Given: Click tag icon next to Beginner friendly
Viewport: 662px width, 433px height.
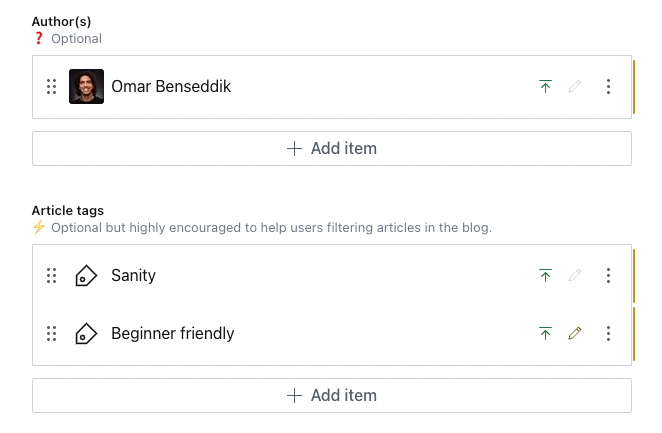Looking at the screenshot, I should point(86,333).
